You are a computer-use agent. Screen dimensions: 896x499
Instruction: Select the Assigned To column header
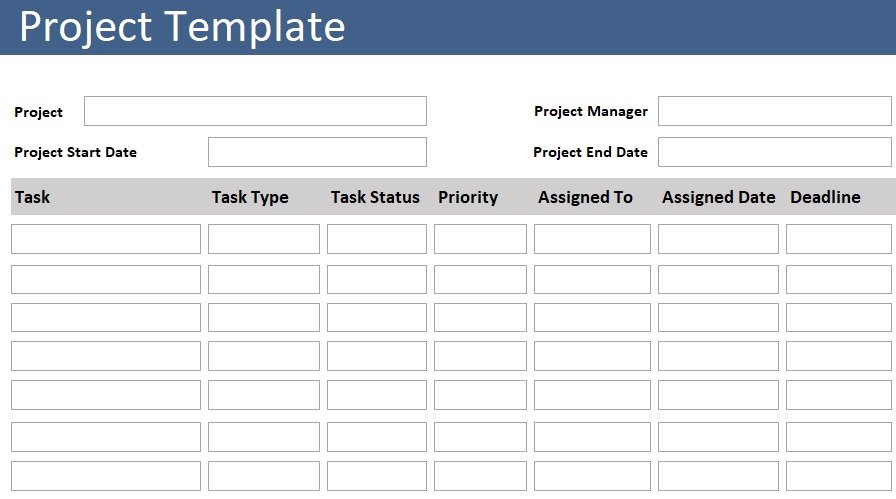pyautogui.click(x=585, y=197)
